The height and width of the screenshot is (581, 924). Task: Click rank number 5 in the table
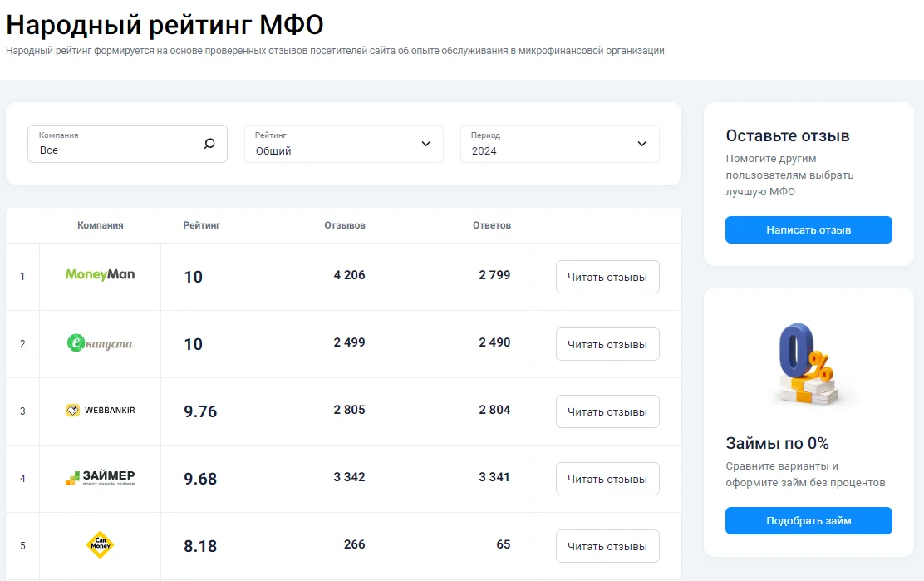[x=22, y=545]
